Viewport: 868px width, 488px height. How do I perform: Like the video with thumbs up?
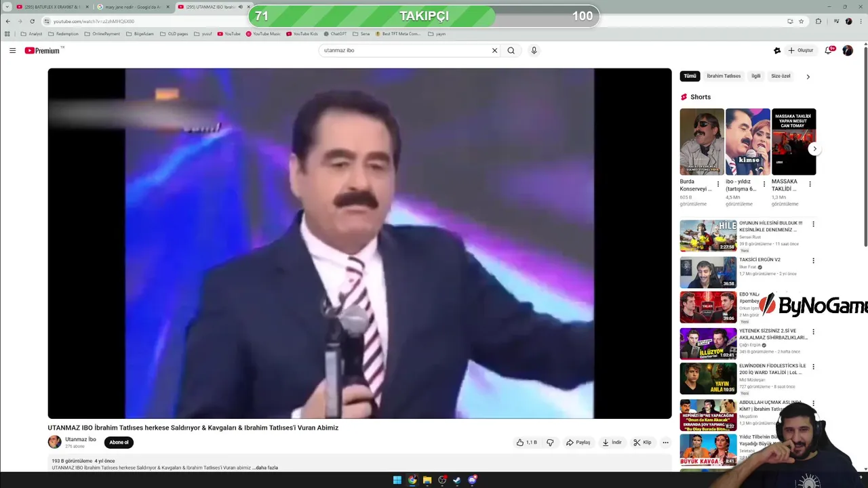pyautogui.click(x=526, y=443)
